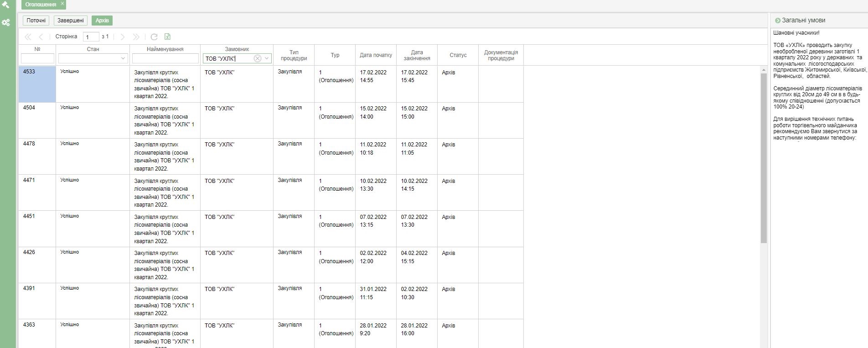Jump to the last page arrow
This screenshot has width=868, height=348.
coord(136,37)
